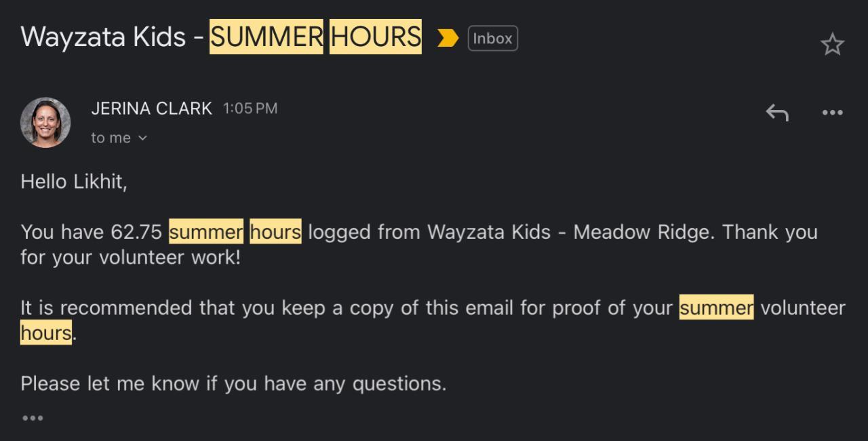Viewport: 868px width, 441px height.
Task: Open the three-dot more options menu
Action: 832,112
